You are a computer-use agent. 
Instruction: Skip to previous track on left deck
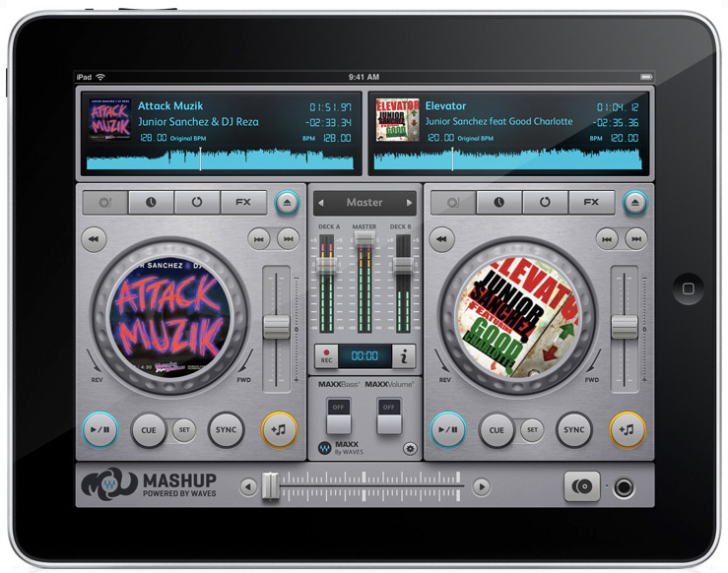pos(259,239)
